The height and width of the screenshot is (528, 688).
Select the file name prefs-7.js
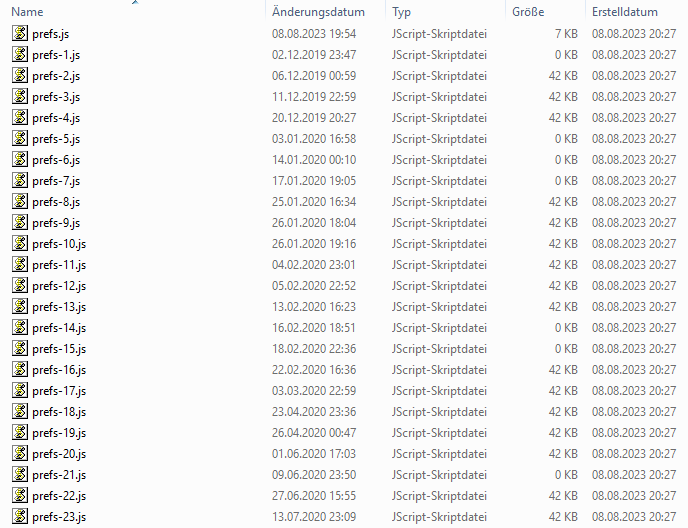point(56,181)
